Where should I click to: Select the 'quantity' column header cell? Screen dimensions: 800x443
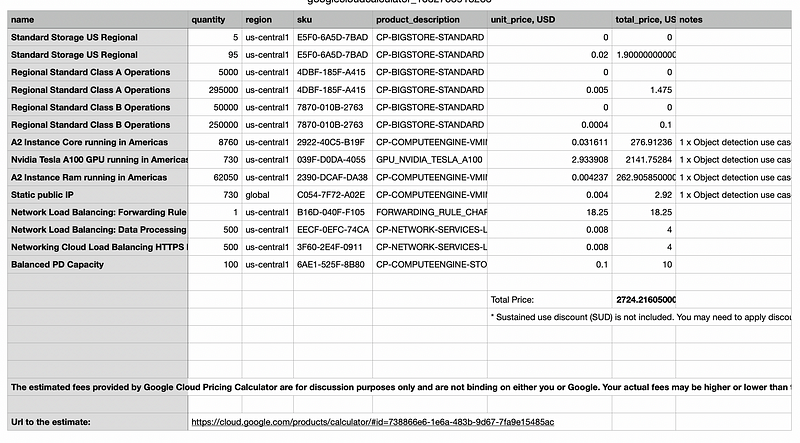pyautogui.click(x=215, y=19)
